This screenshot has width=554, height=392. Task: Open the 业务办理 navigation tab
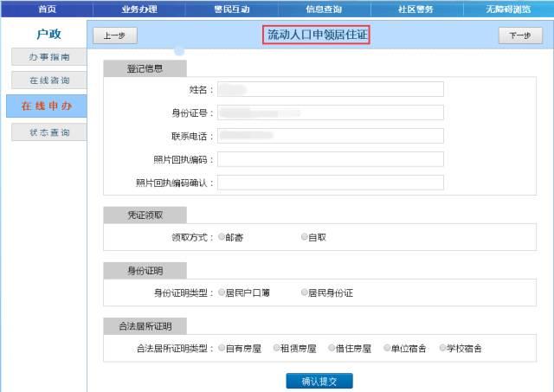coord(139,9)
